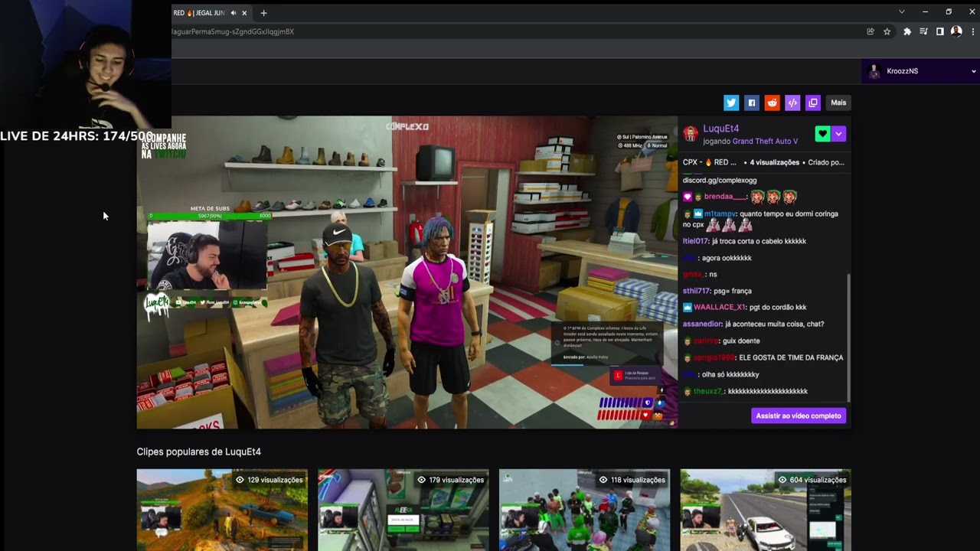This screenshot has height=551, width=980.
Task: Click the 'Clipes populares de LuquEt4' heading
Action: point(199,452)
